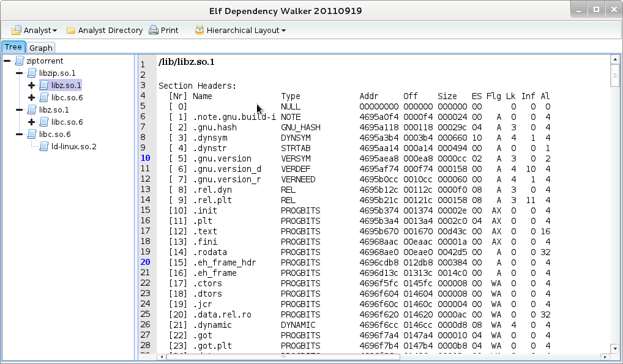Collapse the ziptorrent root node
Image resolution: width=623 pixels, height=364 pixels.
pos(7,61)
